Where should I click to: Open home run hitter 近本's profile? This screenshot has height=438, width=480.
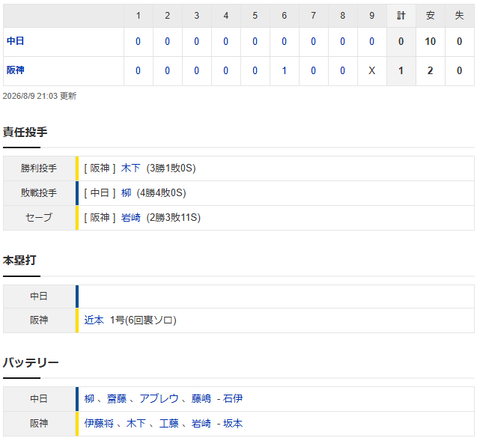(94, 320)
